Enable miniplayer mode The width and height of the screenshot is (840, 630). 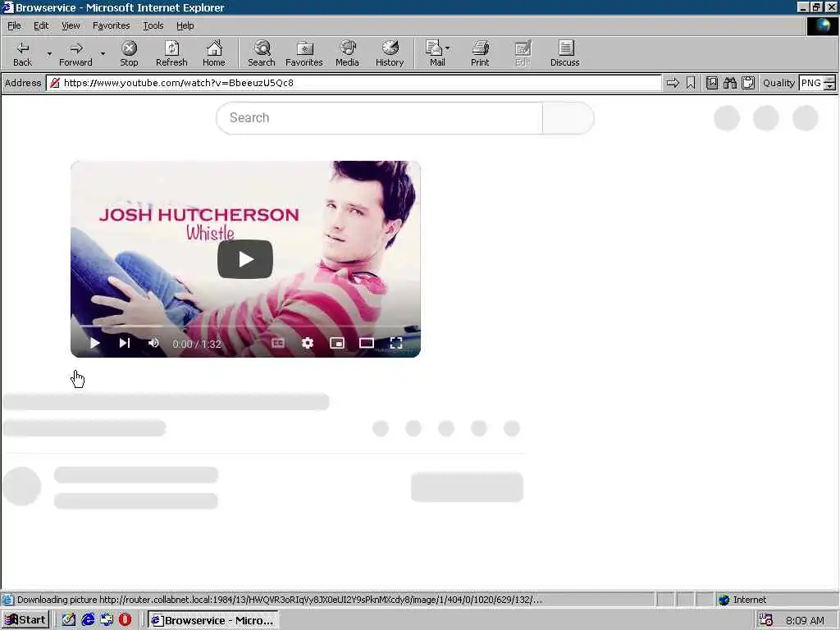pyautogui.click(x=337, y=343)
